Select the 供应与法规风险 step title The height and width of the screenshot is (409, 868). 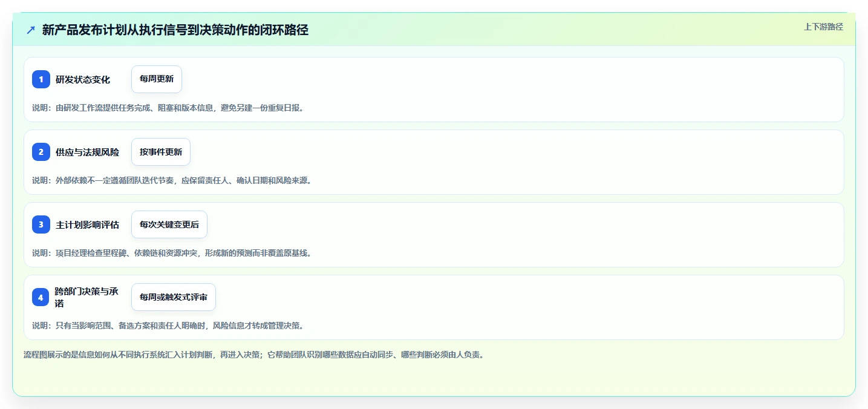(87, 152)
